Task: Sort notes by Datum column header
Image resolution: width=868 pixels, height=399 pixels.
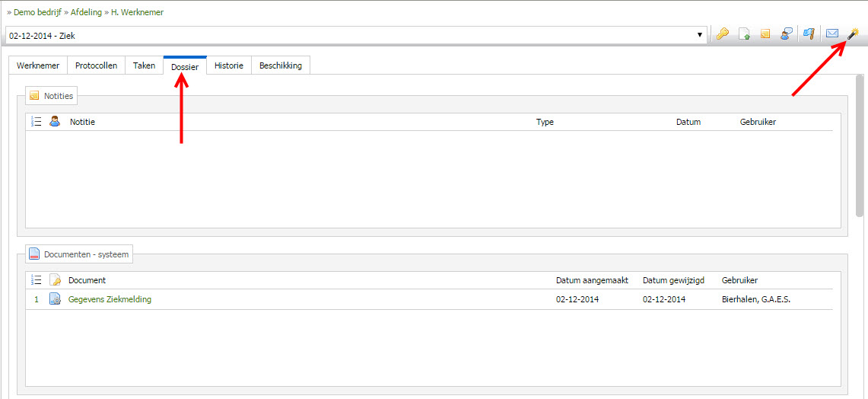Action: point(688,122)
